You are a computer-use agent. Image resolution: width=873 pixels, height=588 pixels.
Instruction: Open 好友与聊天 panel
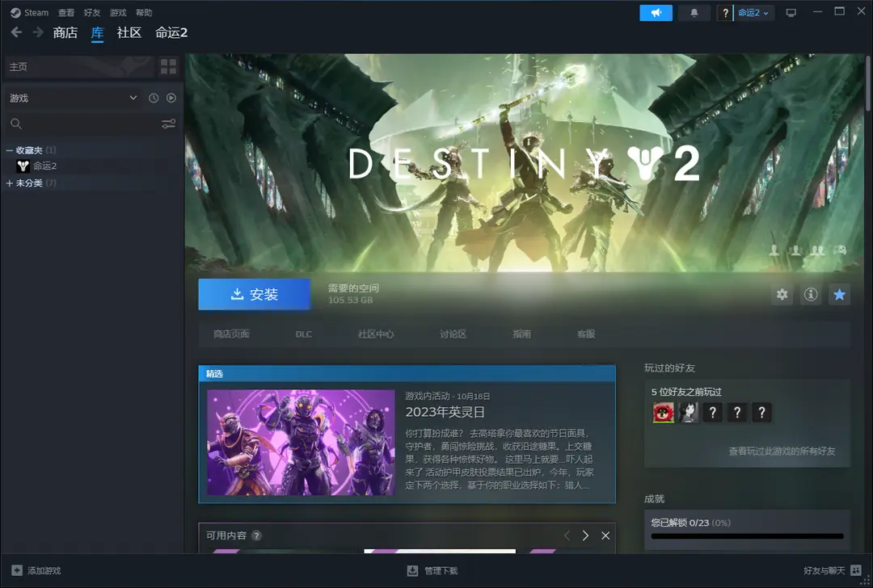click(832, 570)
